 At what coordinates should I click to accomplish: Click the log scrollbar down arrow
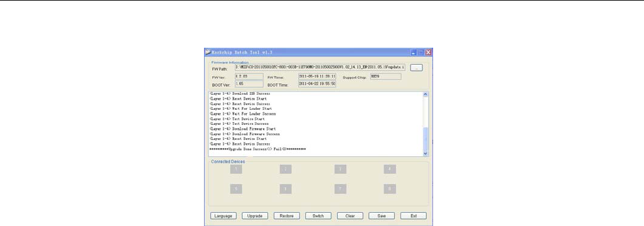425,153
